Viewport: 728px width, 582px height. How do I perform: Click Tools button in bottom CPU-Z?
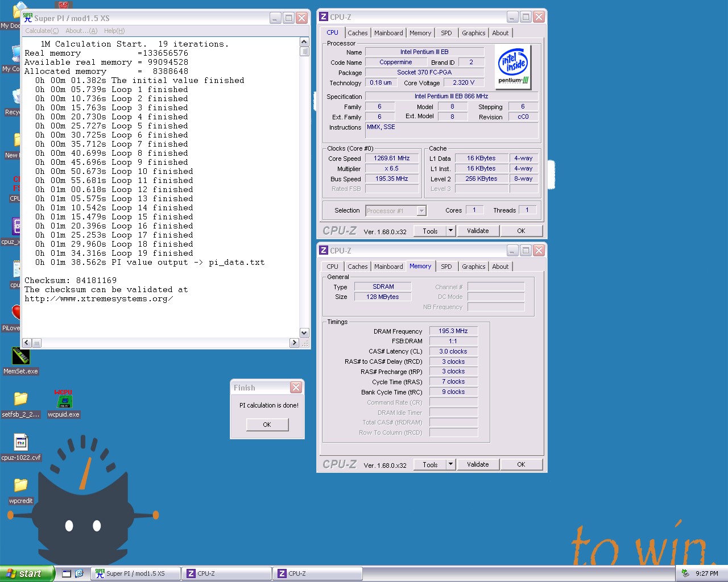tap(430, 464)
